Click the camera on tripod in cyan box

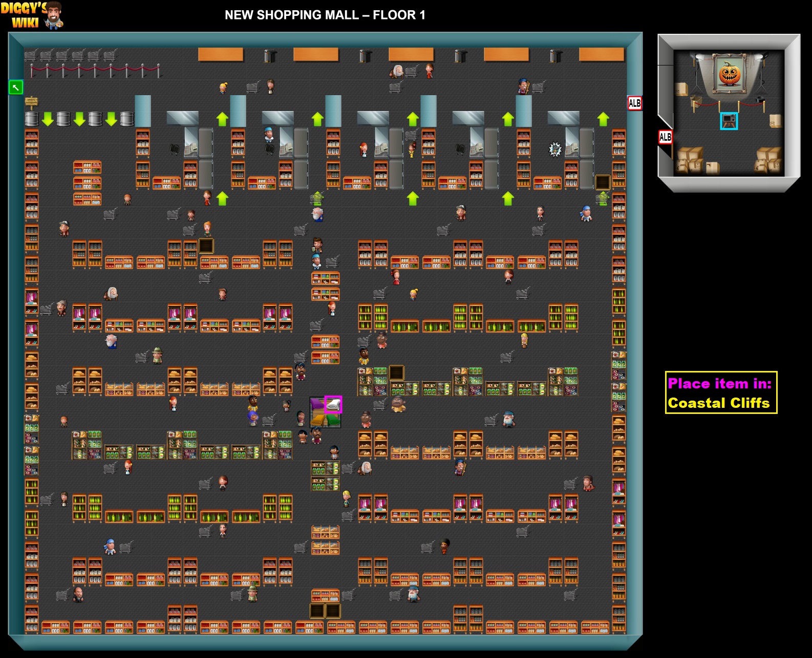click(x=729, y=121)
